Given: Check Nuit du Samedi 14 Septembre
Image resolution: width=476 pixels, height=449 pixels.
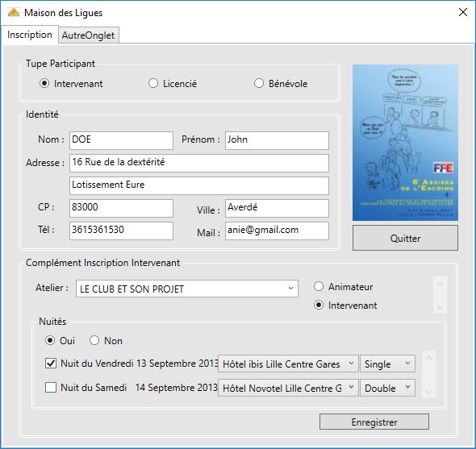Looking at the screenshot, I should click(x=51, y=388).
